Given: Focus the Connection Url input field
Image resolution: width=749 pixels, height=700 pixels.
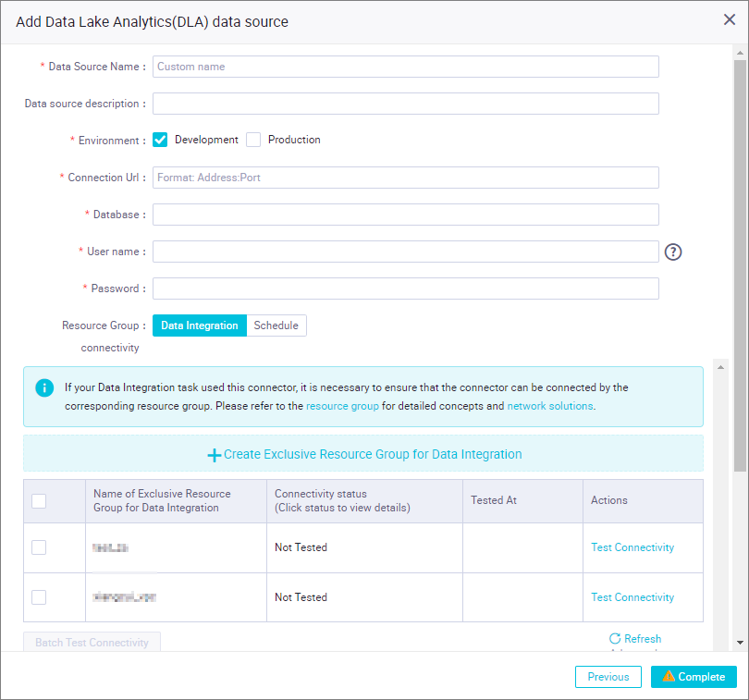Looking at the screenshot, I should 406,178.
